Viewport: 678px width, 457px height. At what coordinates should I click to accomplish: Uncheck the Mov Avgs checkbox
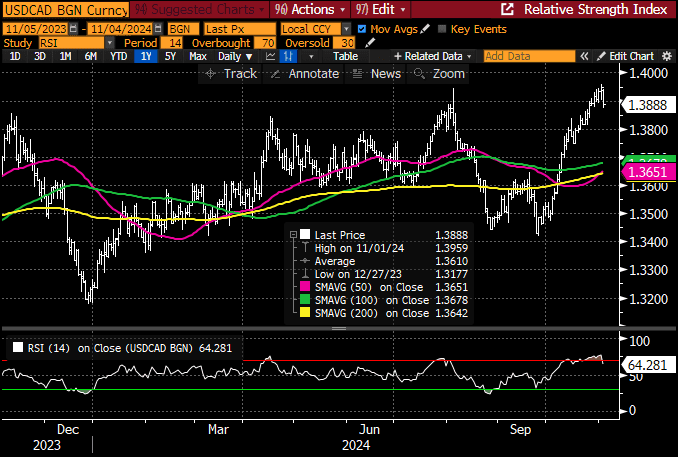point(362,28)
